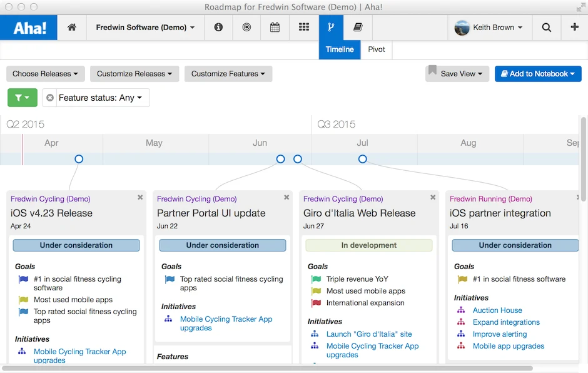Open the notebook icon in the navigation bar
Screen dimensions: 588x373
358,27
